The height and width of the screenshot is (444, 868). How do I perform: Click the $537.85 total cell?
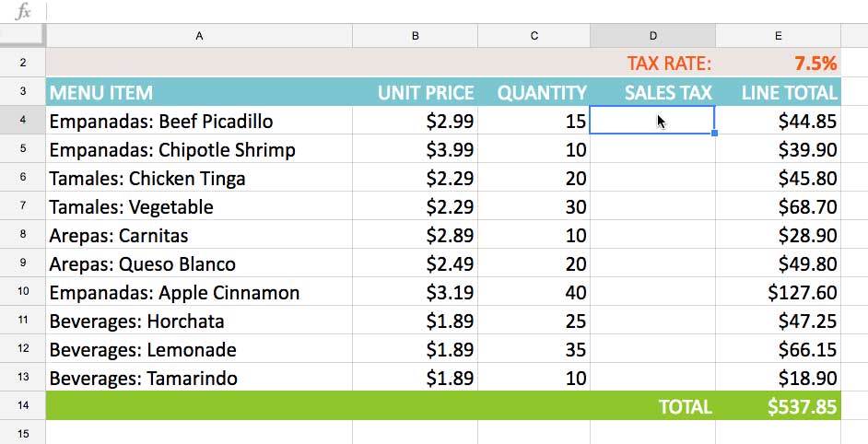pyautogui.click(x=779, y=406)
